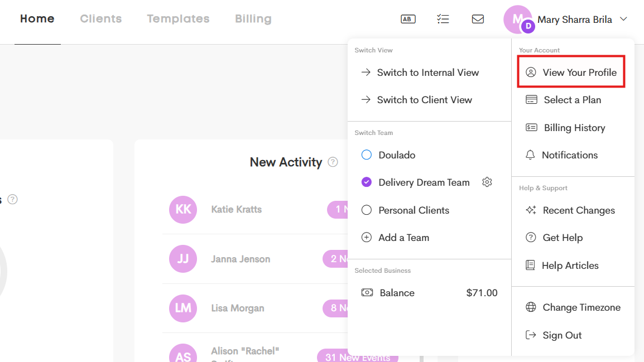
Task: Collapse the account menu via chevron arrow
Action: 623,19
